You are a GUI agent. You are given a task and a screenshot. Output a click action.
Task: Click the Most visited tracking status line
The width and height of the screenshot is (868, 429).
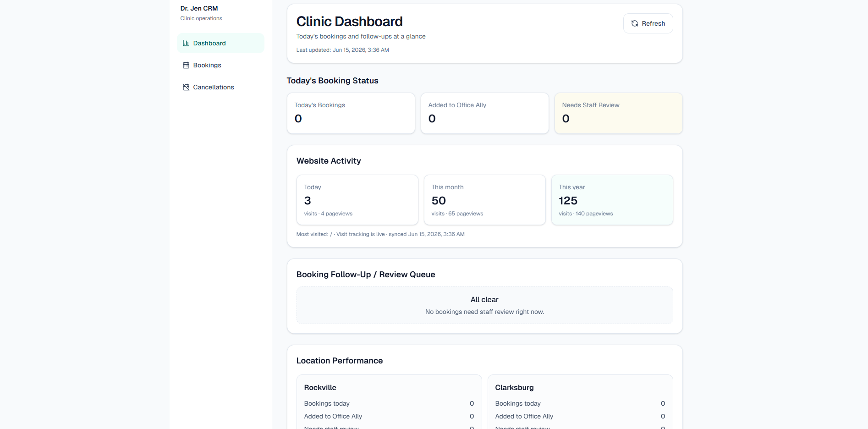pyautogui.click(x=380, y=234)
